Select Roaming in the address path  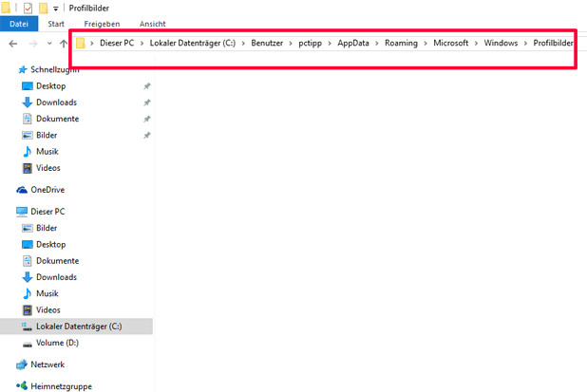[401, 43]
